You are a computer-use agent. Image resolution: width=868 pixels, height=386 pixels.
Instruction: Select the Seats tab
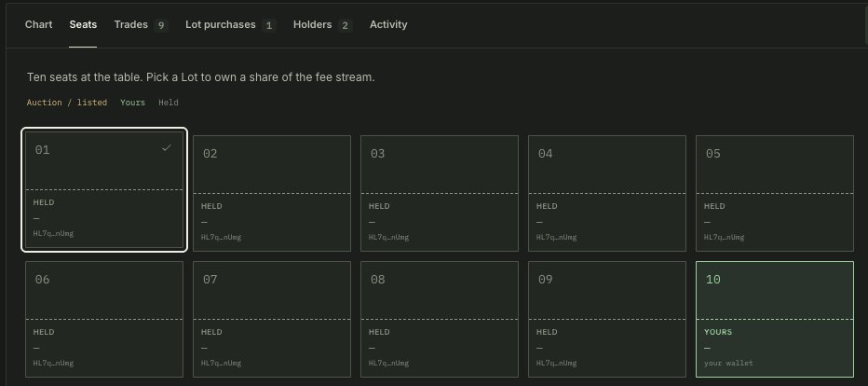83,24
